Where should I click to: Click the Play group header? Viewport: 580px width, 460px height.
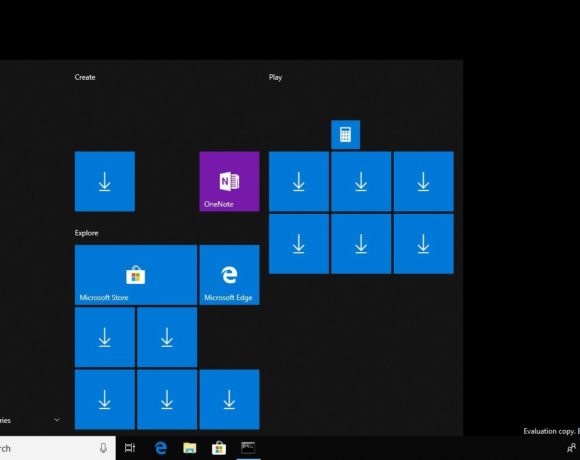275,77
